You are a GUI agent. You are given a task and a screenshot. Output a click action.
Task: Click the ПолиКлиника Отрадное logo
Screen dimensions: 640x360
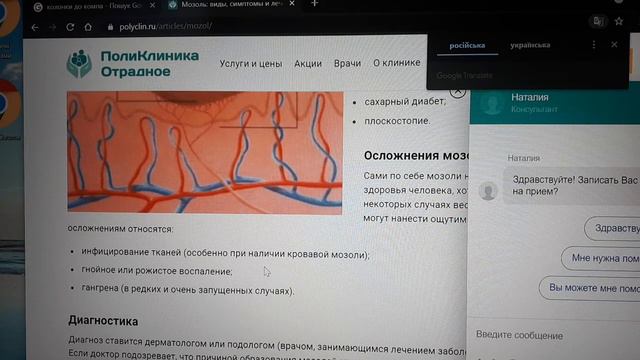[x=133, y=64]
